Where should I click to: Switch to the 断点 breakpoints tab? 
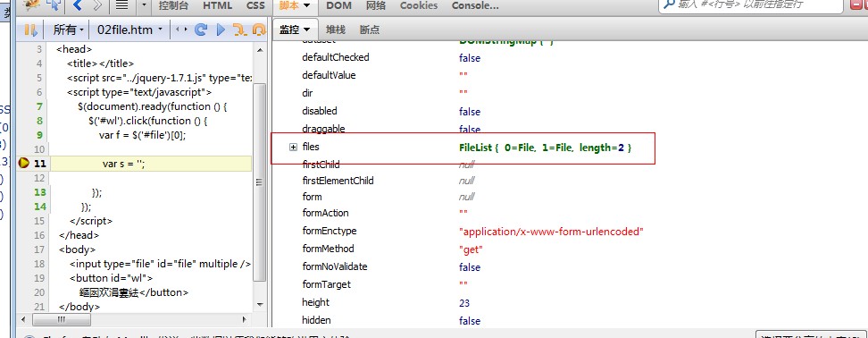coord(370,30)
